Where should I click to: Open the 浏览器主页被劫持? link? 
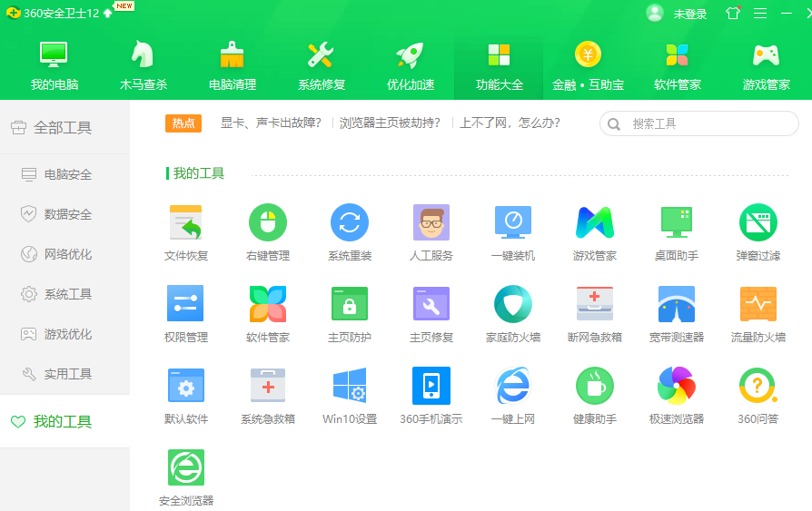390,123
